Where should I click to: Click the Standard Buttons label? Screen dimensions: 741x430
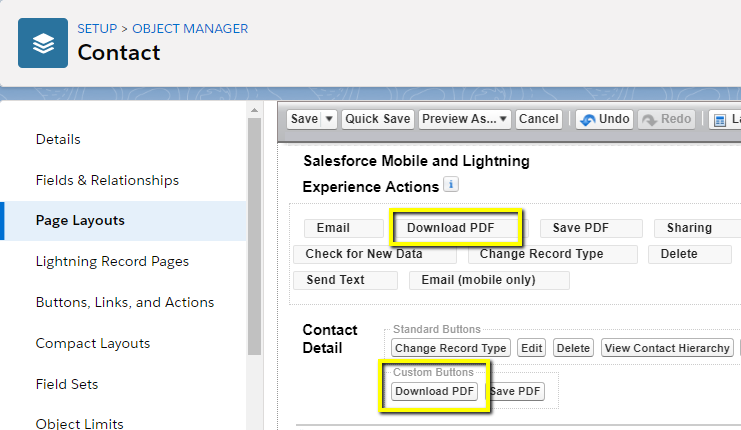437,329
